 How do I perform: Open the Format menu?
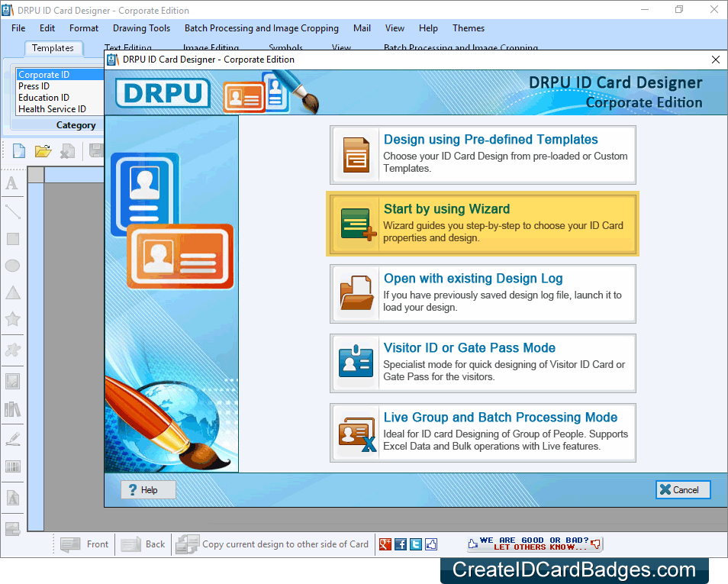tap(84, 28)
